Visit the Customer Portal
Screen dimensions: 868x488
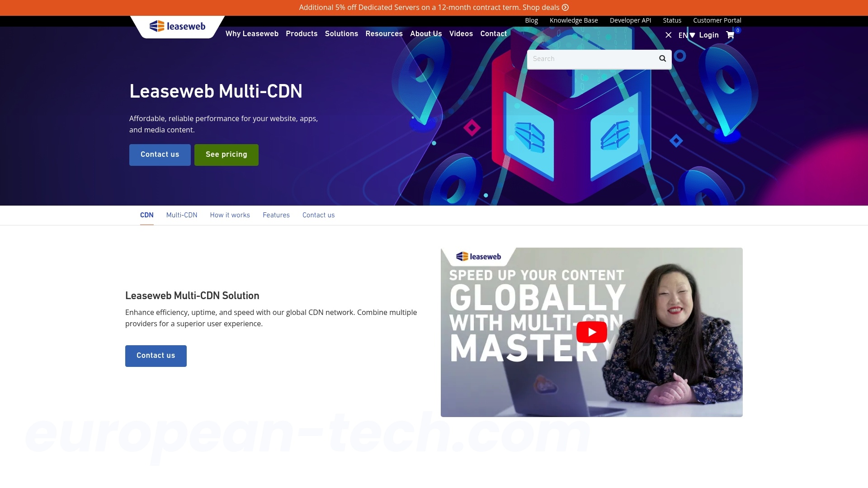[x=717, y=20]
